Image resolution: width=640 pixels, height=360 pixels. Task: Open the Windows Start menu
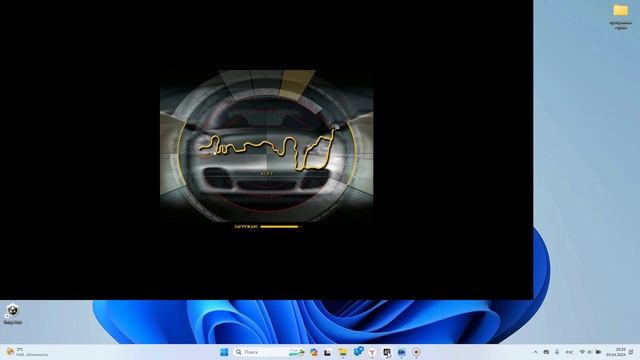point(224,352)
